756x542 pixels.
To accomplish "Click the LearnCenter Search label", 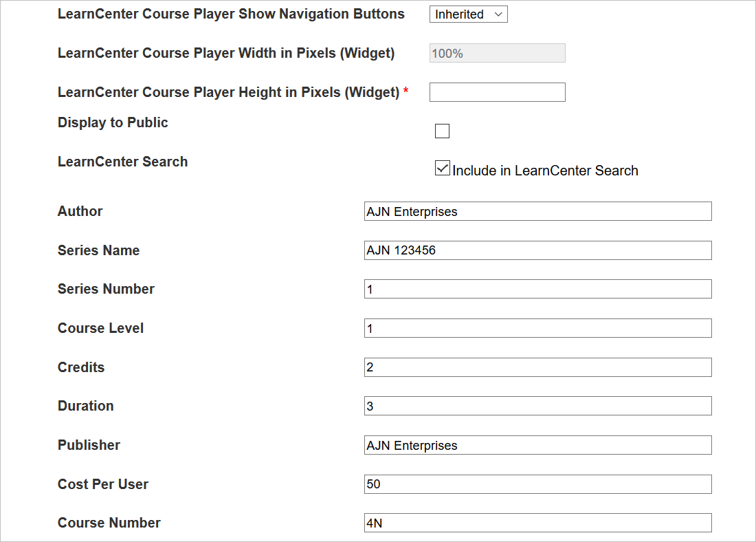I will tap(122, 162).
